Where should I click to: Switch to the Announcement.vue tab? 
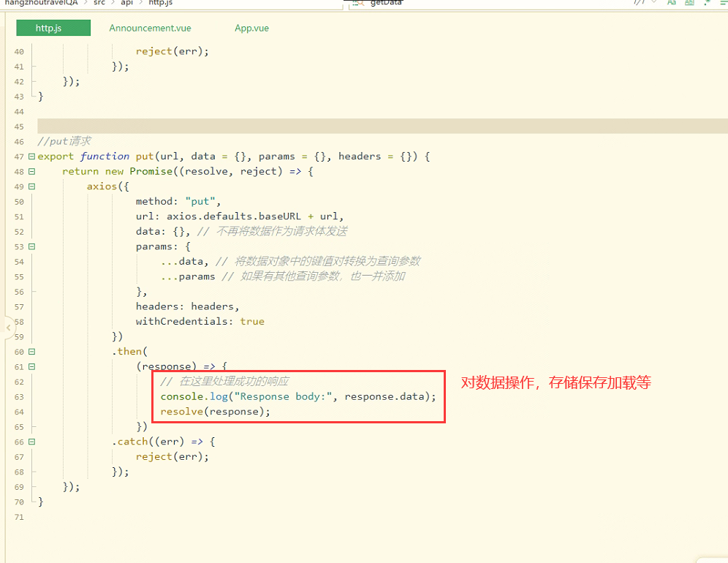150,29
